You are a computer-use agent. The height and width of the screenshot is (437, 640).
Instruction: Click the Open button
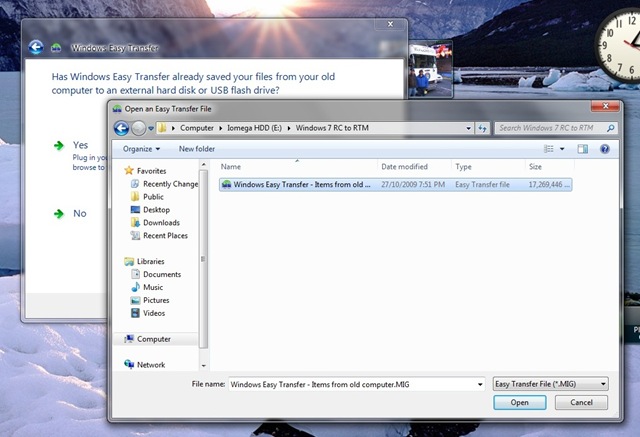pos(520,402)
